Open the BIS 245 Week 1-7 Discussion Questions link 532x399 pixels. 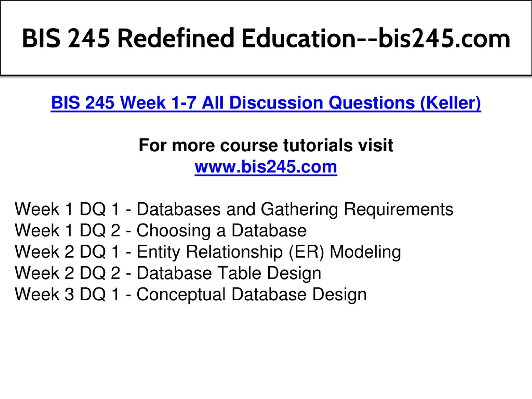(266, 103)
